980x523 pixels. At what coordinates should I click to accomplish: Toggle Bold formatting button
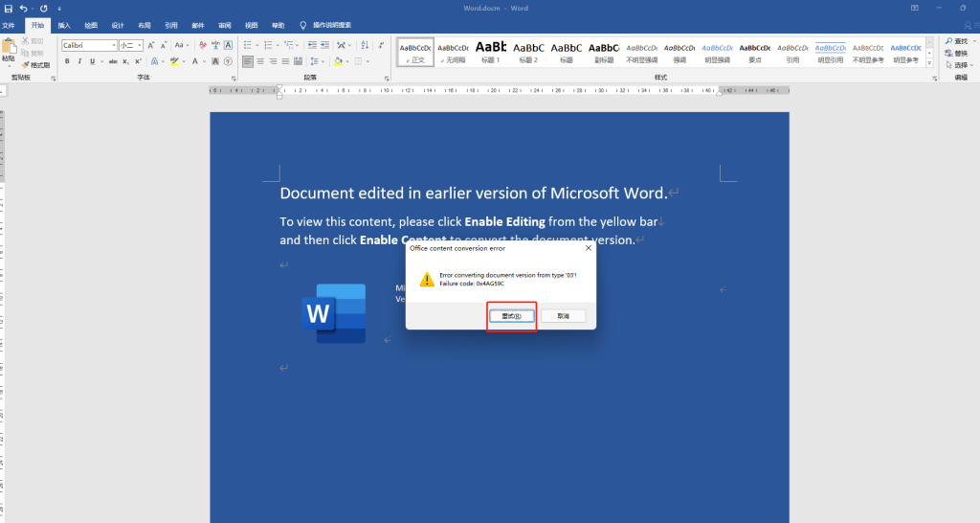(67, 61)
